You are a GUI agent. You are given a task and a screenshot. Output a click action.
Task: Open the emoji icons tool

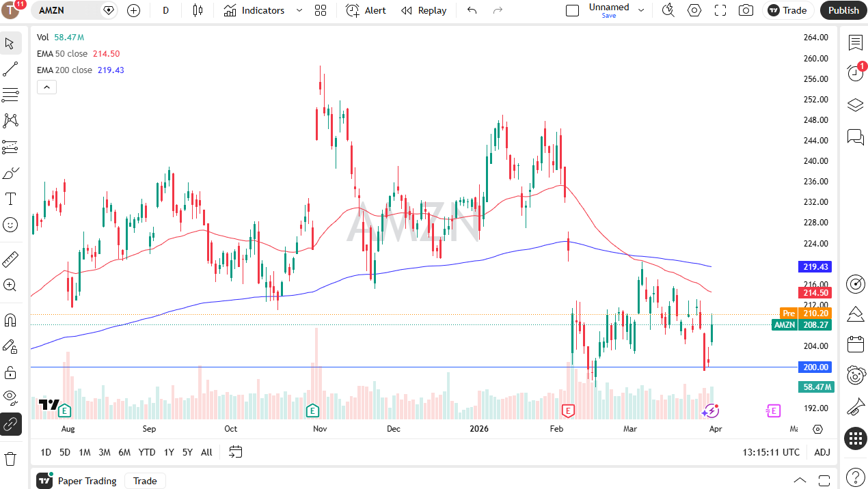10,224
